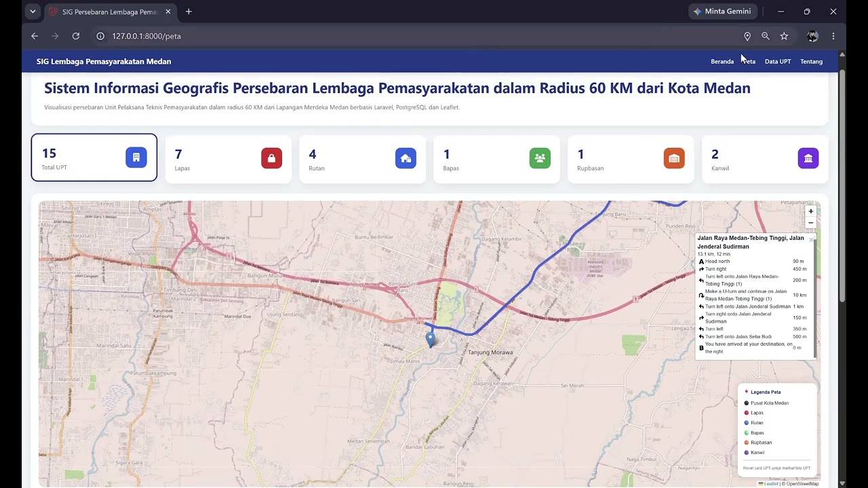Click the blue Total UPT building icon
Screen dimensions: 868x488
(x=136, y=157)
